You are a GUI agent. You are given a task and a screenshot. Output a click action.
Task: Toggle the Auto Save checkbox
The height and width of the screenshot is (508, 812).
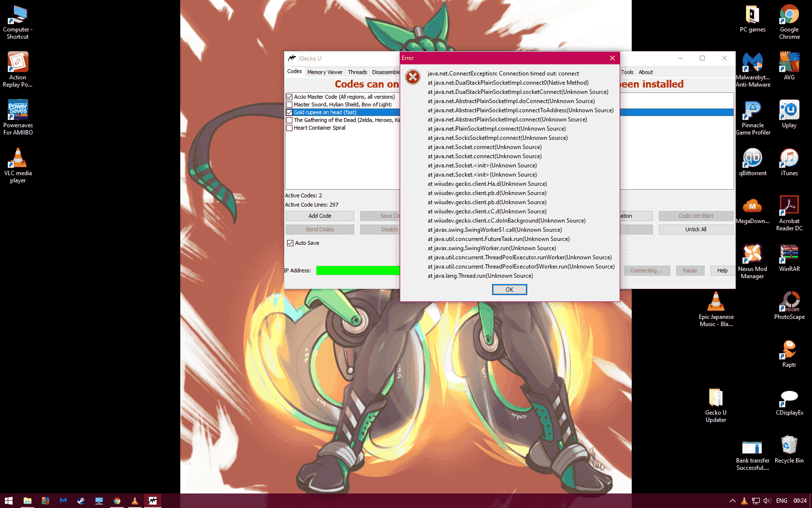(290, 243)
